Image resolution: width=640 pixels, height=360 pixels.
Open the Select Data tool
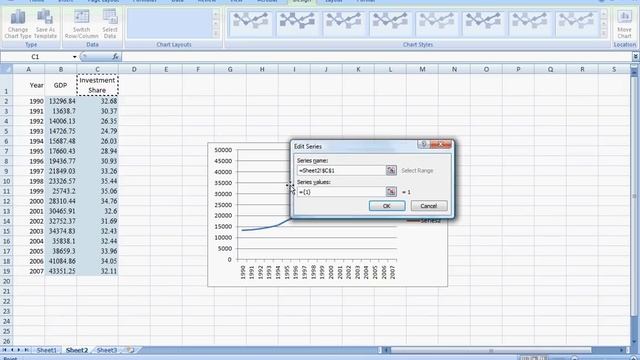[x=110, y=24]
